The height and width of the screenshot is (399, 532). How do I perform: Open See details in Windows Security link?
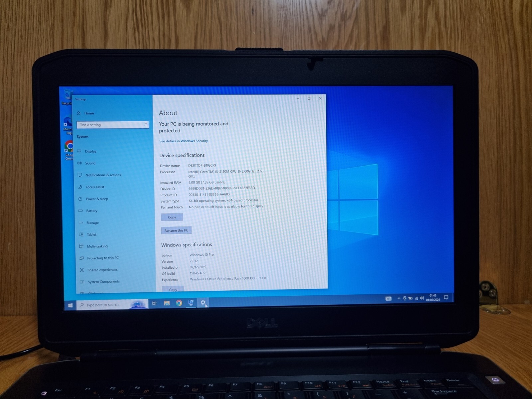pos(184,141)
